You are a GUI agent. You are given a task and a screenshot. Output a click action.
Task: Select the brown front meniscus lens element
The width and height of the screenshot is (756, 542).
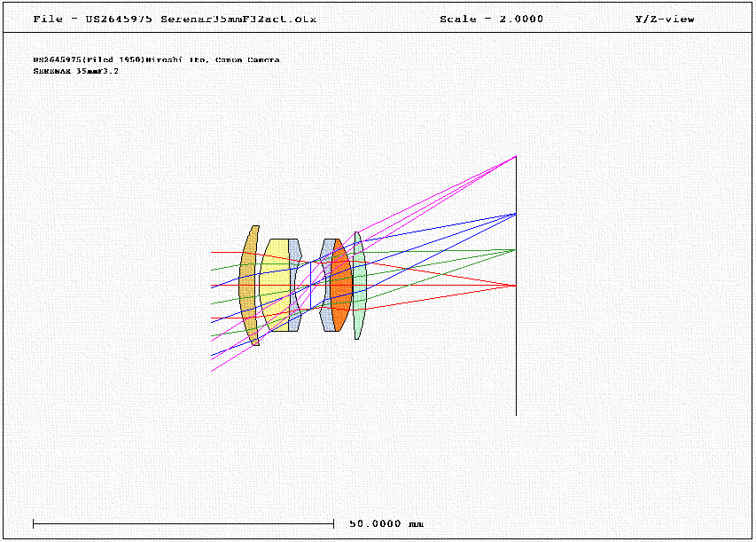(248, 286)
